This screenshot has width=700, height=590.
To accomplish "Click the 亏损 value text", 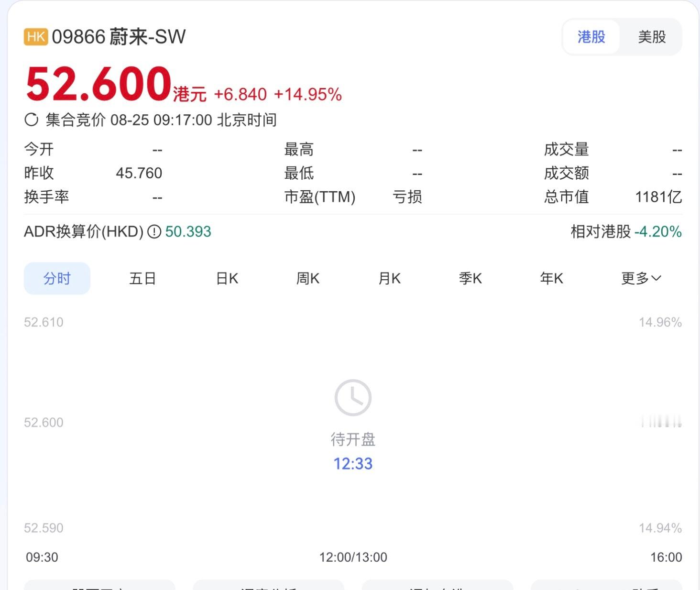I will tap(407, 197).
